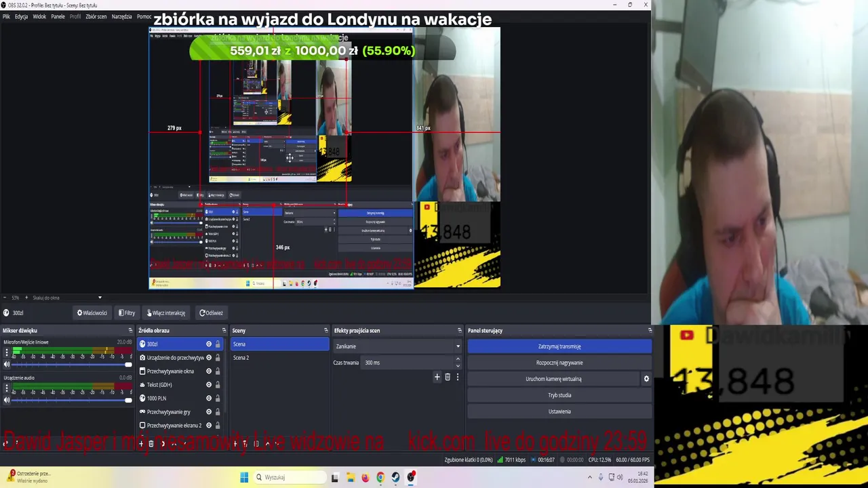Viewport: 868px width, 488px height.
Task: Select Scena 2 in scenes list
Action: (279, 358)
